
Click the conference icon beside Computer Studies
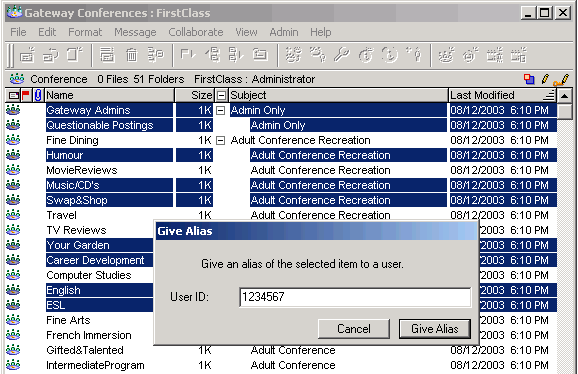point(13,275)
